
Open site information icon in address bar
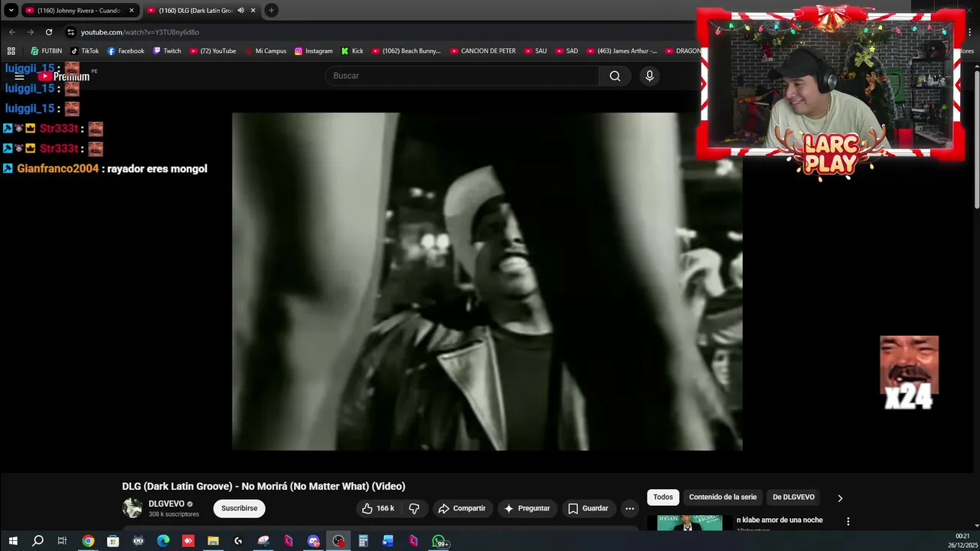point(70,32)
